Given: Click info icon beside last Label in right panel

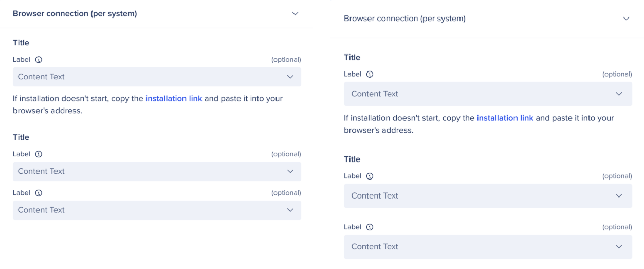Looking at the screenshot, I should 370,227.
